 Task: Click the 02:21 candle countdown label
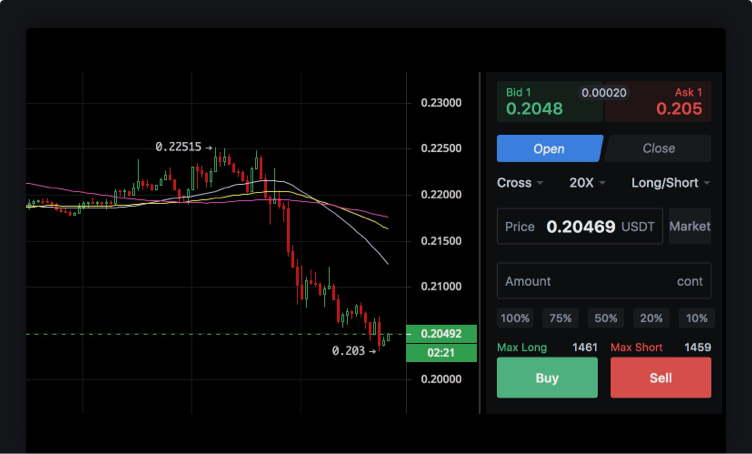pos(441,353)
